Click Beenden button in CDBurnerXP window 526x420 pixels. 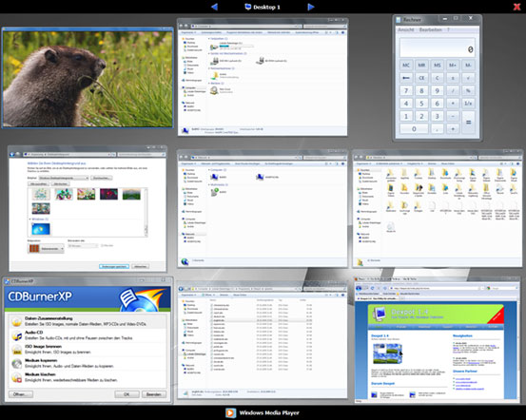click(154, 394)
